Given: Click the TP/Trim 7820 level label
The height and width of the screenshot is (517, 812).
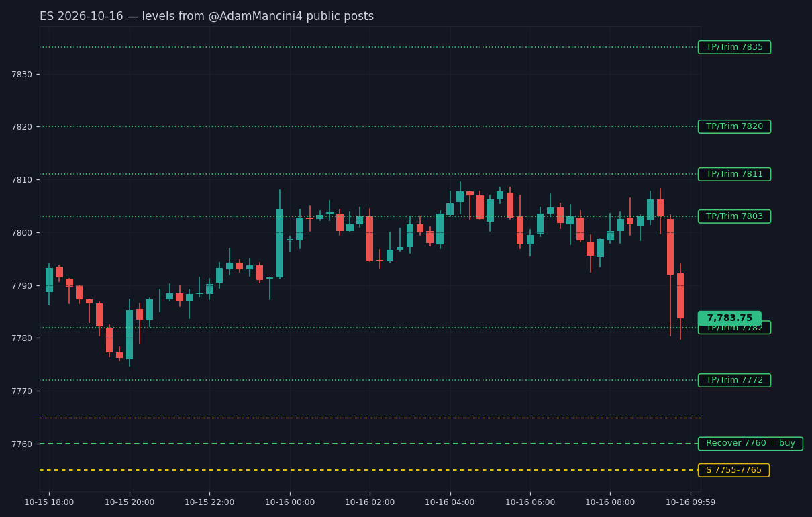Looking at the screenshot, I should [734, 126].
